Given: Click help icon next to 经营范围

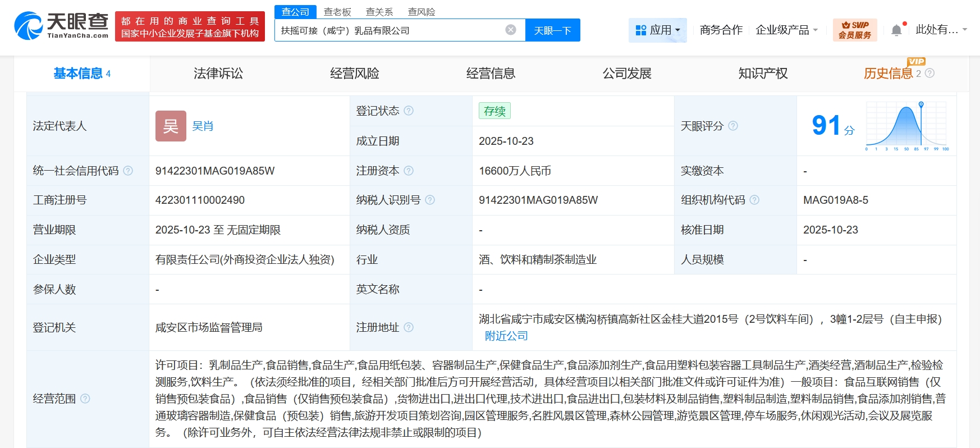Looking at the screenshot, I should 85,399.
